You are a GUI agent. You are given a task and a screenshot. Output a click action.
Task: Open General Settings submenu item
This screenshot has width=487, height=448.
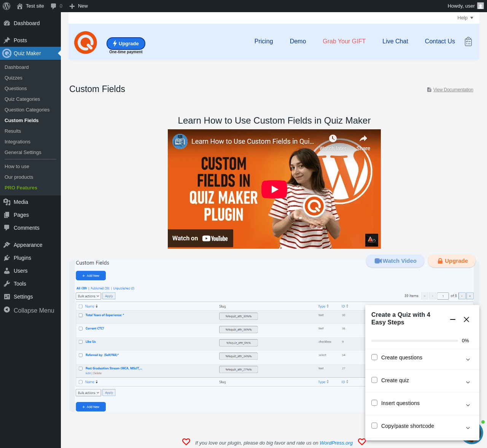[30, 153]
